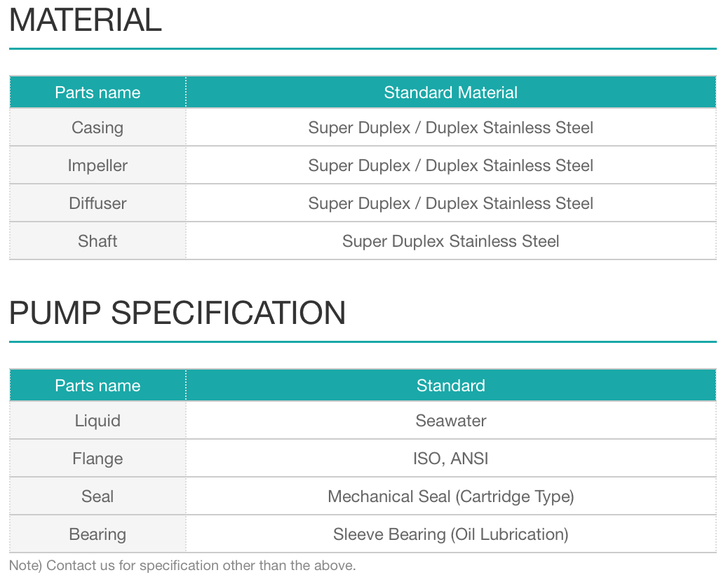Select the Bearing row label
The image size is (728, 582).
point(97,534)
